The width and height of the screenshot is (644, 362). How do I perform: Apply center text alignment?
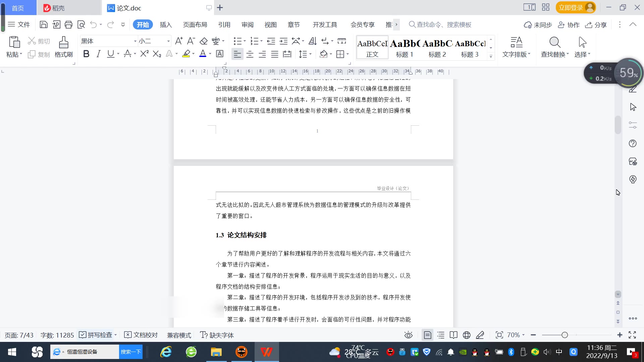(250, 54)
